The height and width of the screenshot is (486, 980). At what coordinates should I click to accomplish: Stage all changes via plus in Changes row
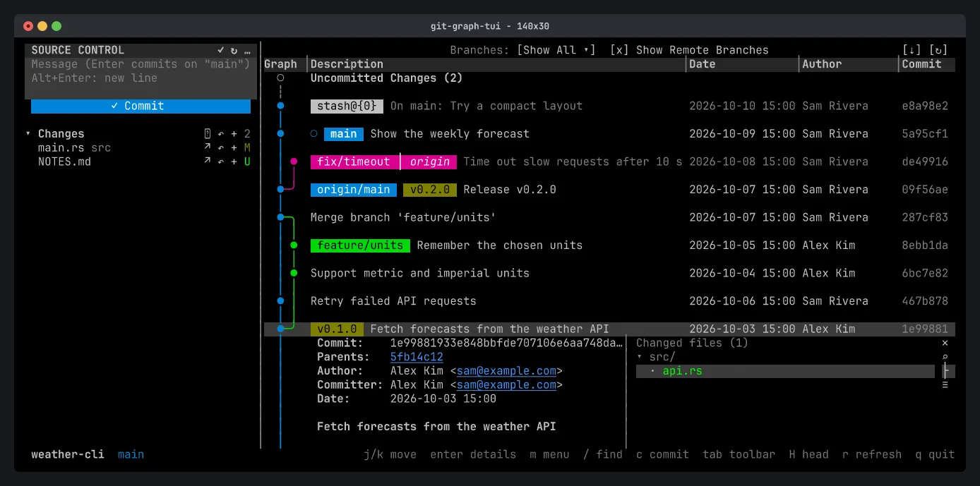[x=234, y=134]
